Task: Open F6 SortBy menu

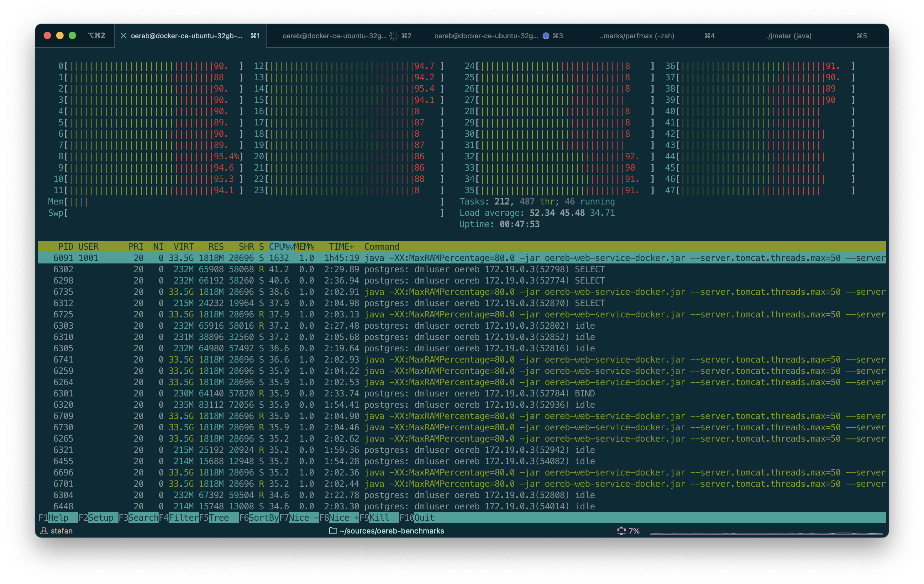Action: pos(259,518)
